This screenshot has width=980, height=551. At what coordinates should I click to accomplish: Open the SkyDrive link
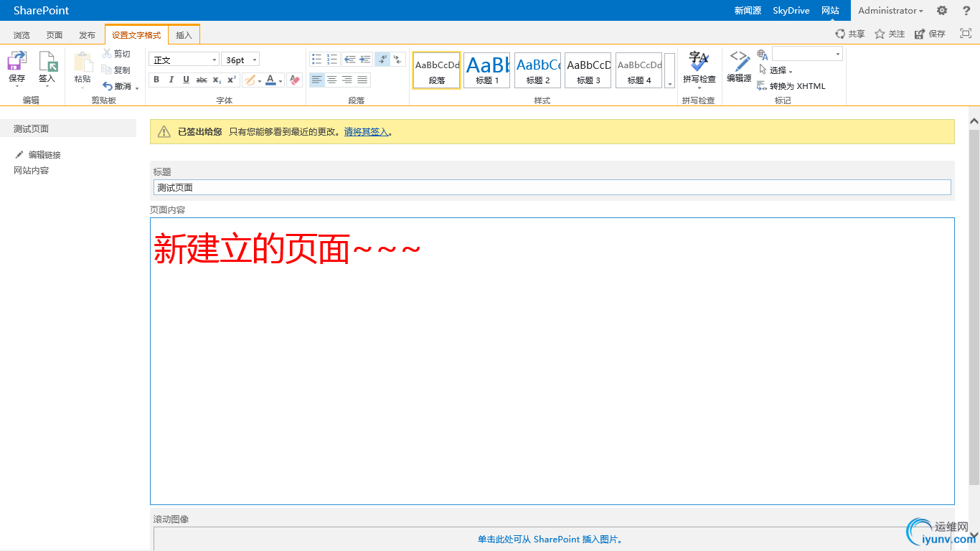point(791,11)
